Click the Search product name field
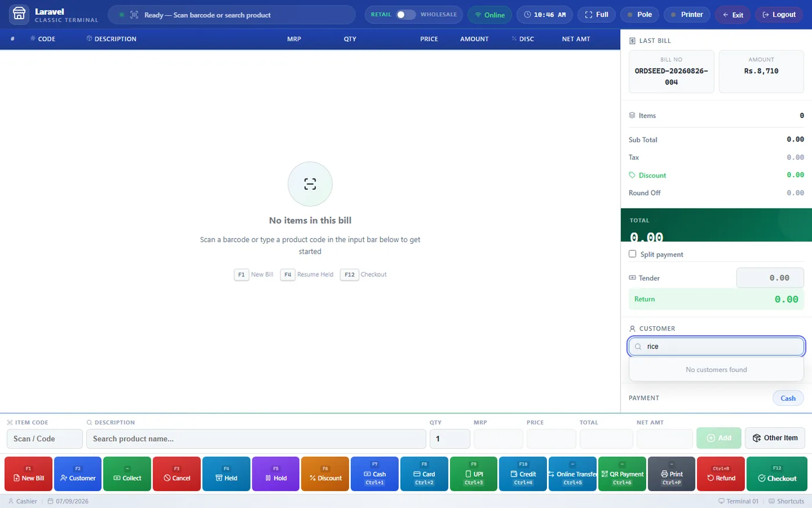The image size is (812, 508). coord(256,439)
